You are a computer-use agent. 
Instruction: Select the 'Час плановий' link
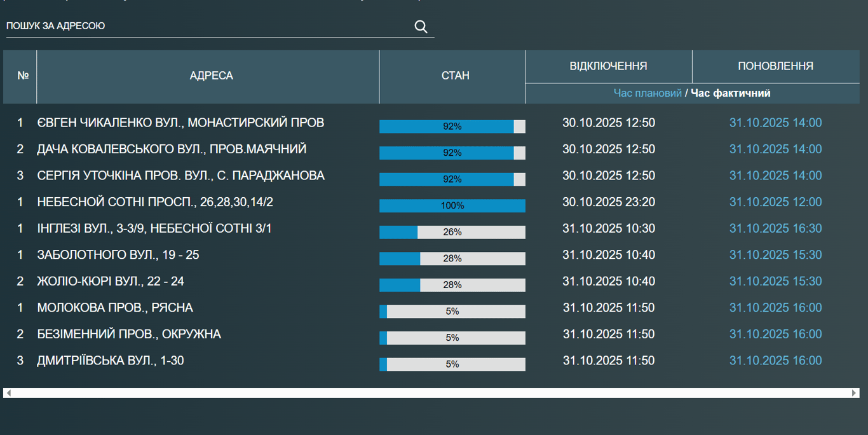pos(647,93)
